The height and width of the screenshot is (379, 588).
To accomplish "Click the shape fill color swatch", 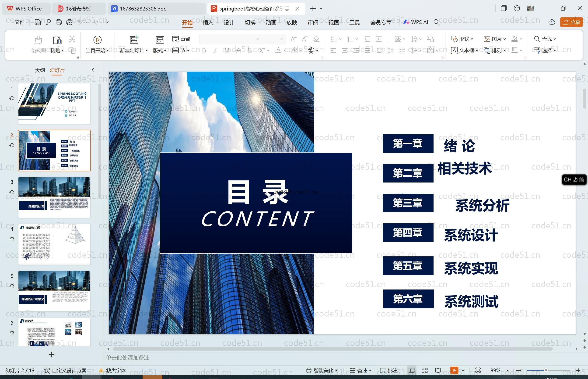I will coord(514,39).
